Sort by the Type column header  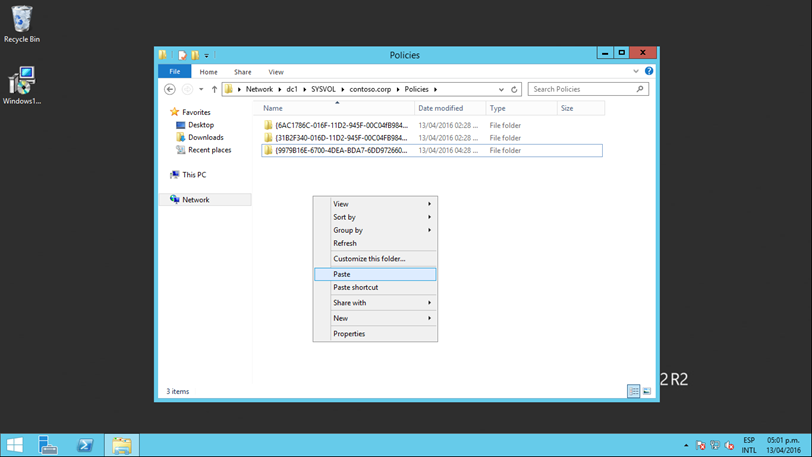[521, 108]
